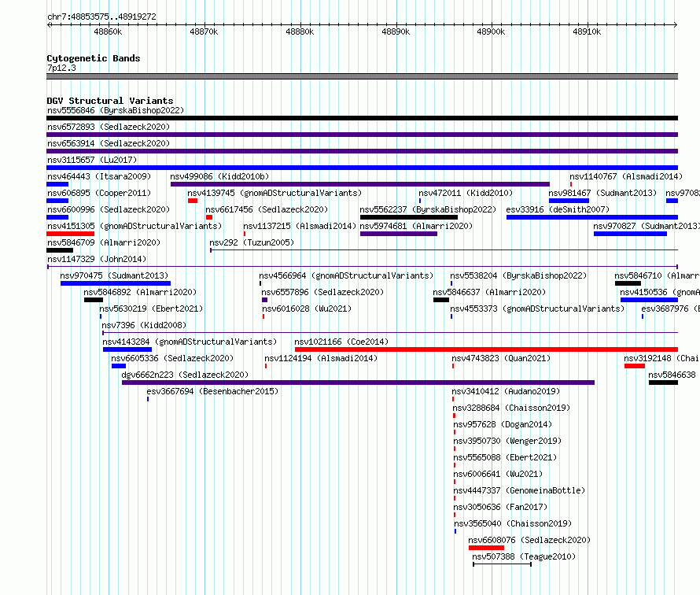Click nsv6617456 (Sedlazeck2020) label

pos(267,209)
